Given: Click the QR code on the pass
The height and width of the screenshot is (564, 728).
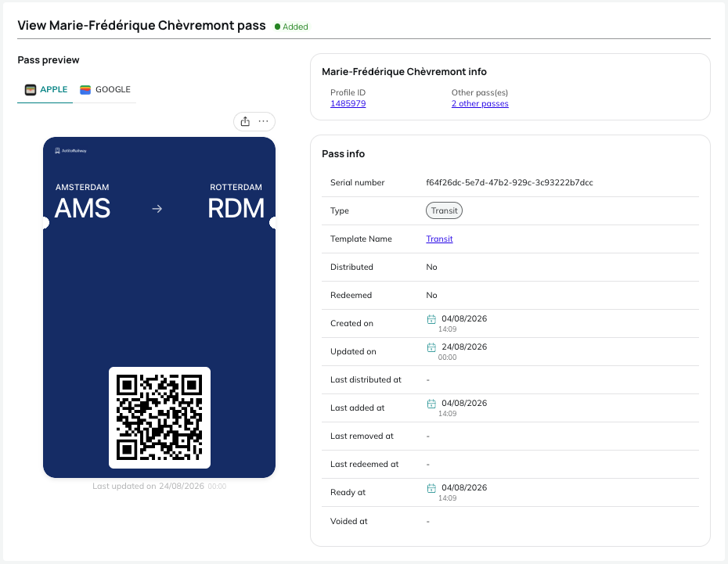Looking at the screenshot, I should click(160, 418).
